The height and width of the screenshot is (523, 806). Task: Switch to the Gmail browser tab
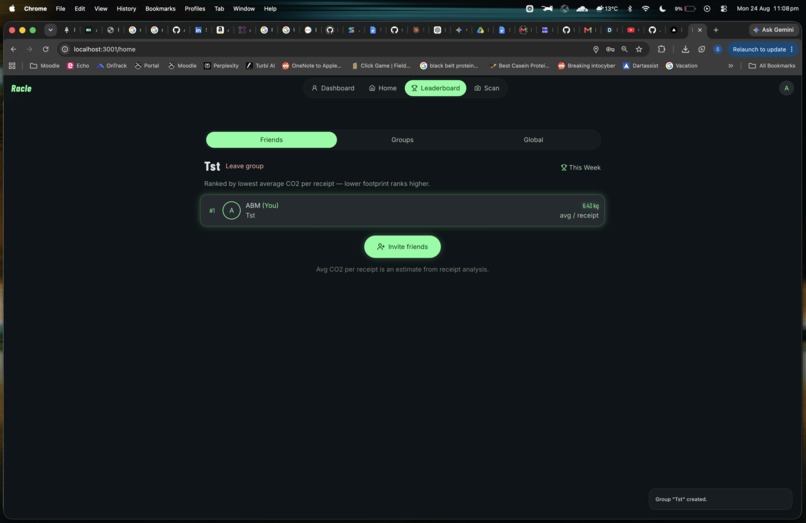pos(588,30)
